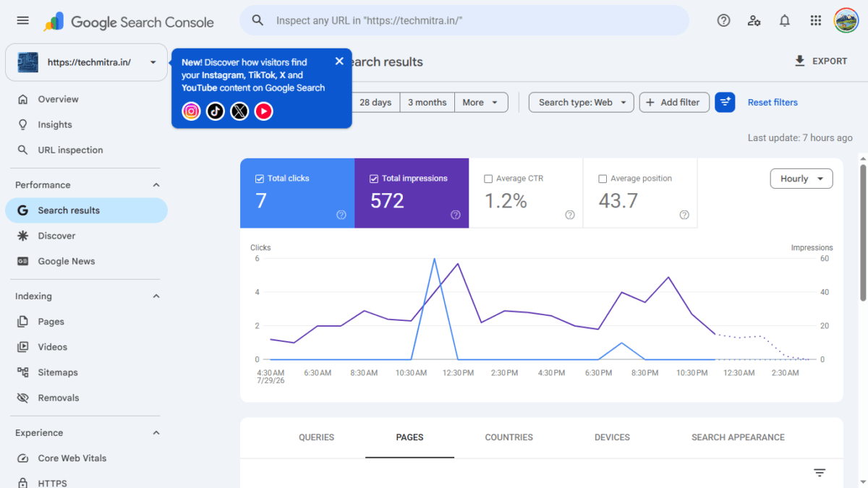Open the Help question mark icon
The width and height of the screenshot is (868, 488).
pos(723,20)
